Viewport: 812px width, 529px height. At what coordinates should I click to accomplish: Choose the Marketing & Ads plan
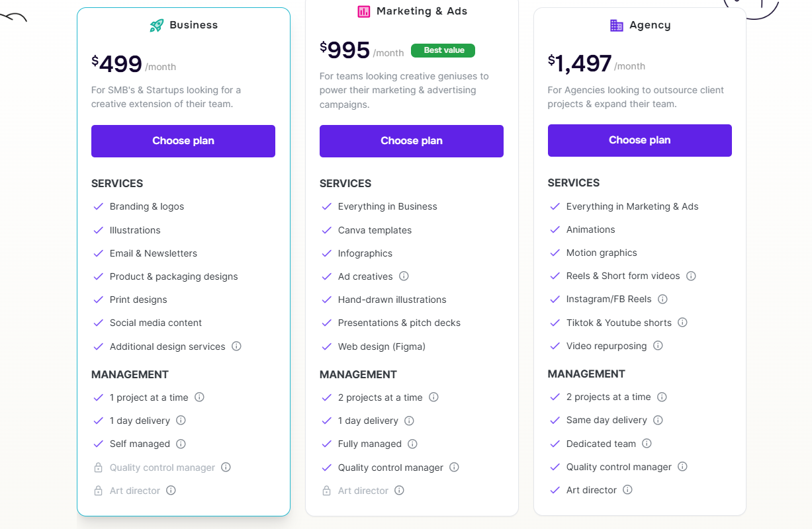(x=412, y=141)
